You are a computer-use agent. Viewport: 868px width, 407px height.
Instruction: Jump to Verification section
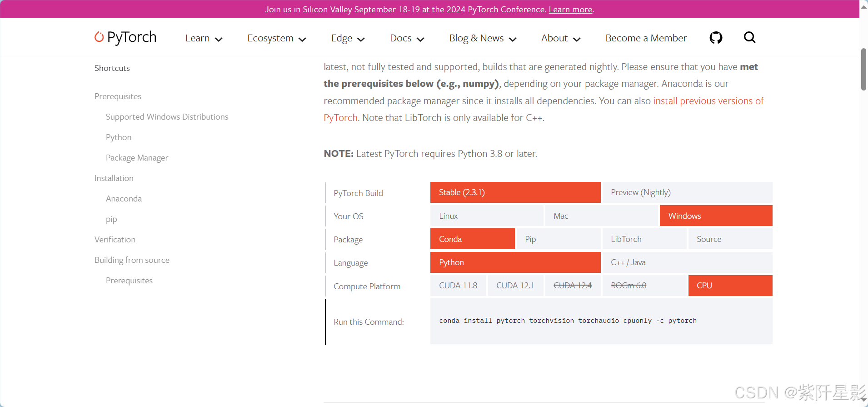(x=115, y=240)
